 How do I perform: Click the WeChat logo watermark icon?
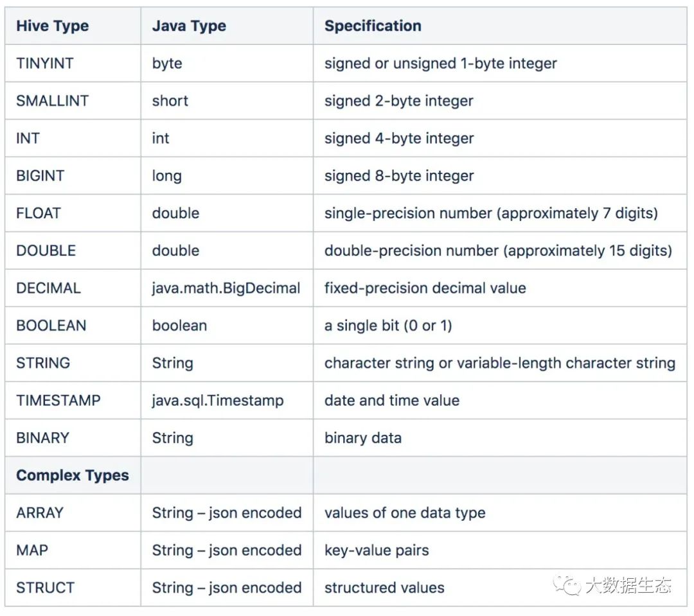(x=568, y=585)
